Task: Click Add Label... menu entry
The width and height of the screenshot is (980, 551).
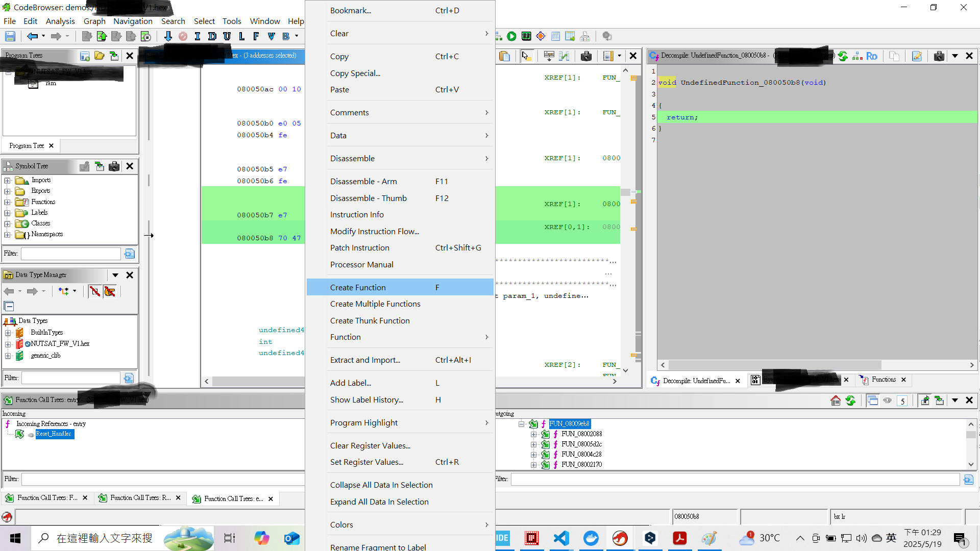Action: tap(400, 383)
